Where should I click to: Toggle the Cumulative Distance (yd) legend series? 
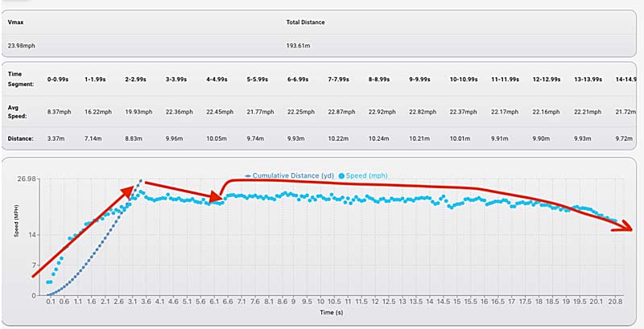coord(289,175)
